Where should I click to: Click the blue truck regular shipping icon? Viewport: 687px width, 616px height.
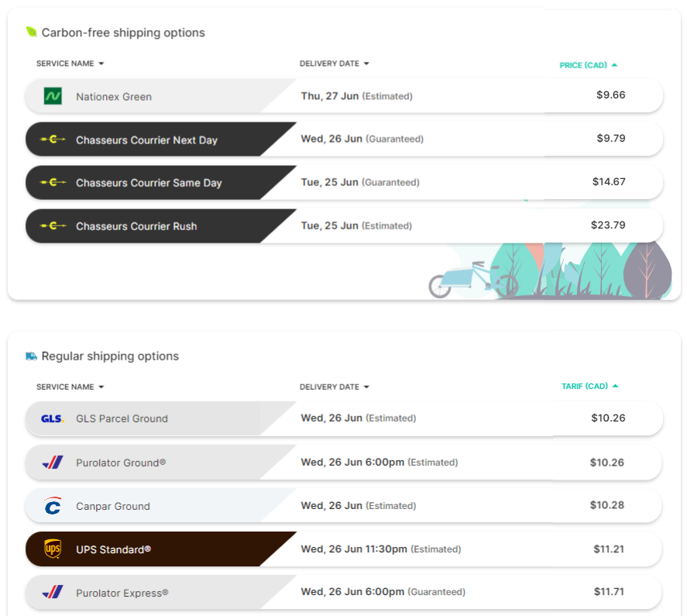point(31,356)
